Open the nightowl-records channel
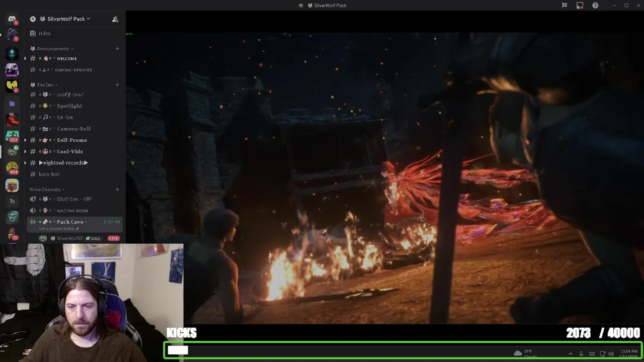 coord(74,163)
